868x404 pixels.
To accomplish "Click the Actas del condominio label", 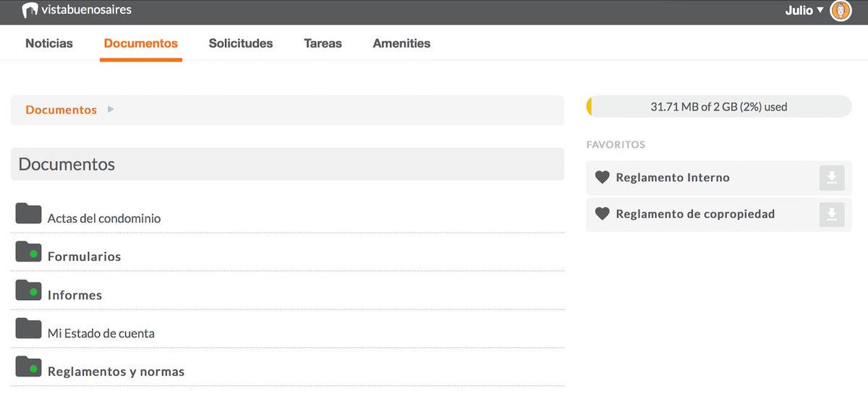I will pyautogui.click(x=104, y=218).
